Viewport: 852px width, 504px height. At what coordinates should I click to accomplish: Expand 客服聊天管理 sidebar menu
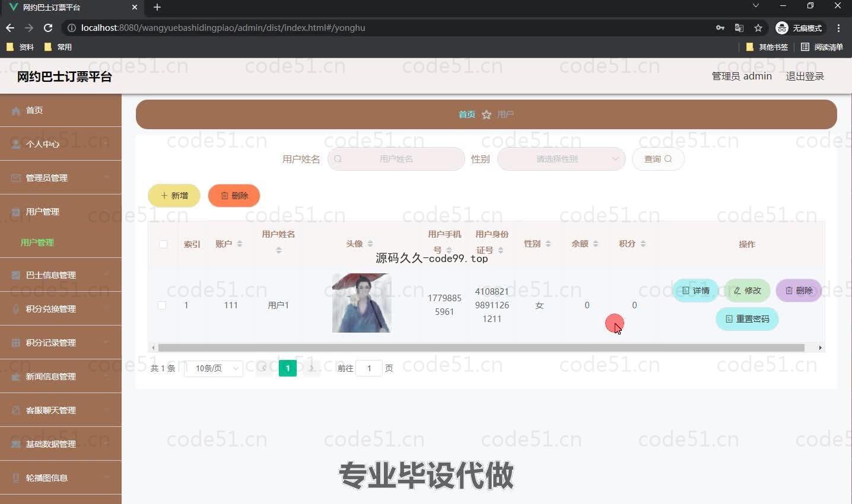click(x=61, y=410)
